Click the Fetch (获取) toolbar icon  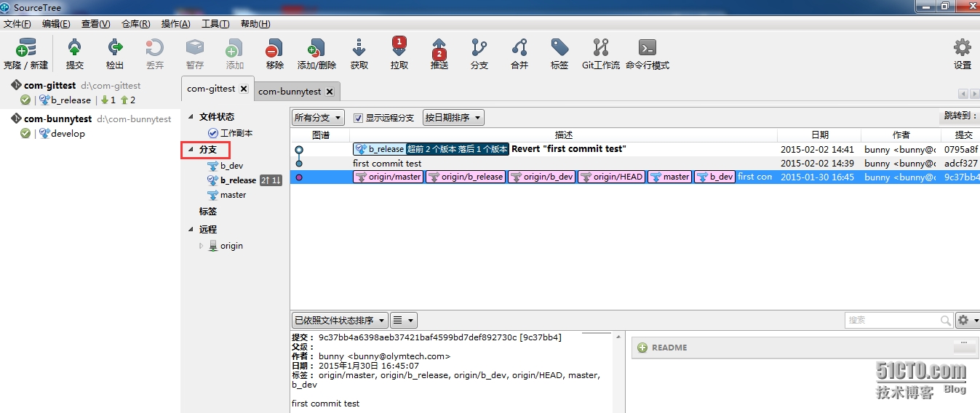pyautogui.click(x=359, y=49)
